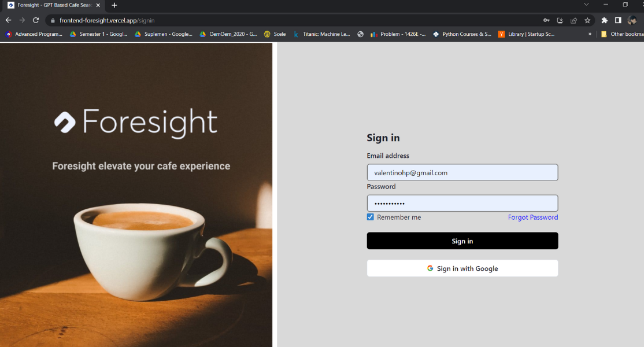Click the share page icon in address bar

point(573,20)
